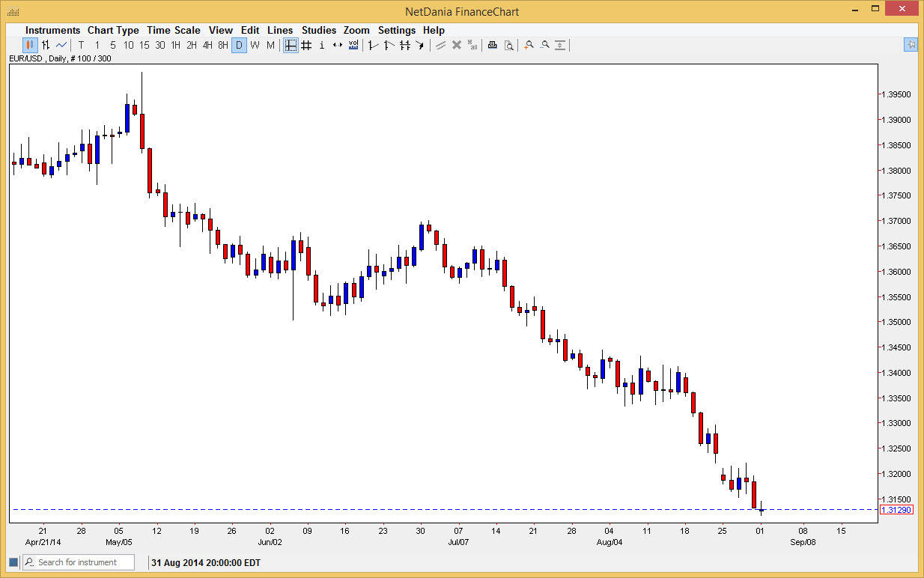Open the Studies menu
This screenshot has width=924, height=578.
[319, 30]
